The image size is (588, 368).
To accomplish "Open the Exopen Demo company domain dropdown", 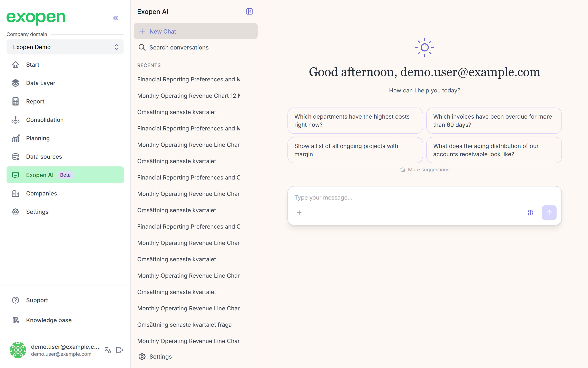I will 65,47.
